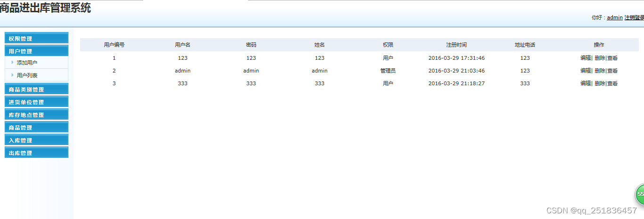Expand the 库存地点管理 section
644x219 pixels.
36,114
